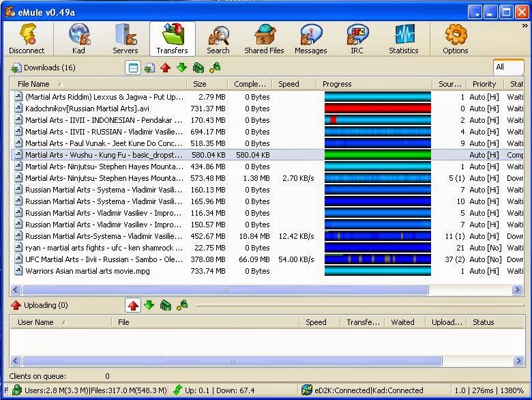This screenshot has height=400, width=532.
Task: Open the Search window
Action: coord(218,39)
